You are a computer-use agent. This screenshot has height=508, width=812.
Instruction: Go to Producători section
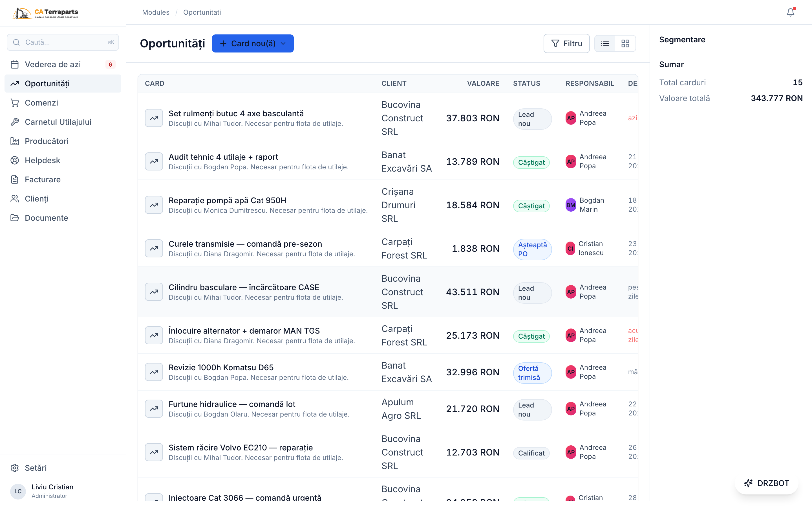pyautogui.click(x=63, y=141)
